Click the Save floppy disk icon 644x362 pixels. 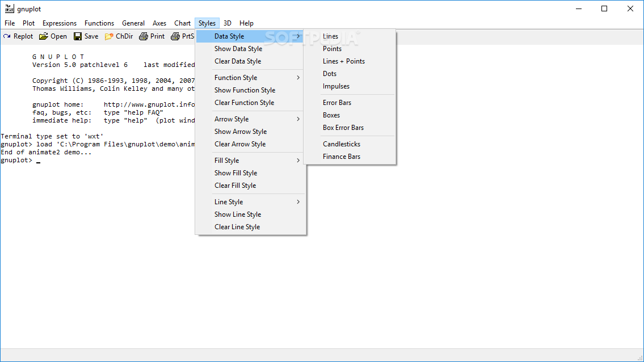click(x=78, y=36)
